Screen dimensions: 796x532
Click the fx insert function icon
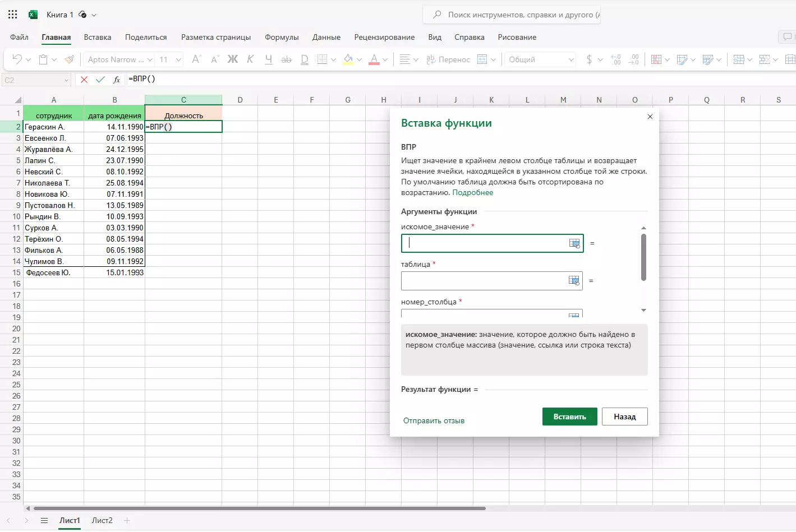[117, 80]
